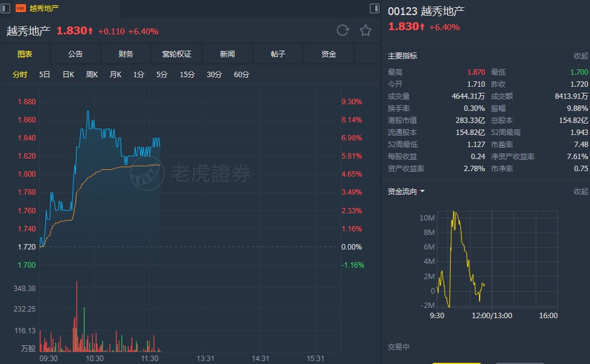Show the 帖子 tab

click(278, 54)
